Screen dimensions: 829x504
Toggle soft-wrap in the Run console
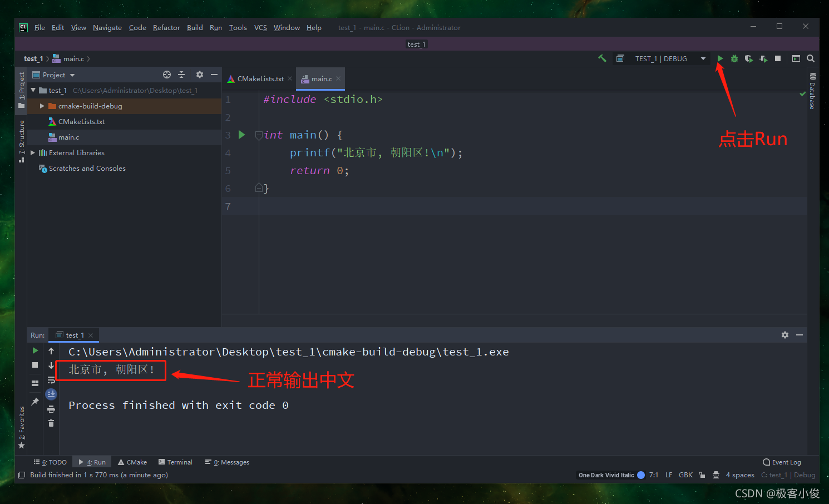point(51,380)
